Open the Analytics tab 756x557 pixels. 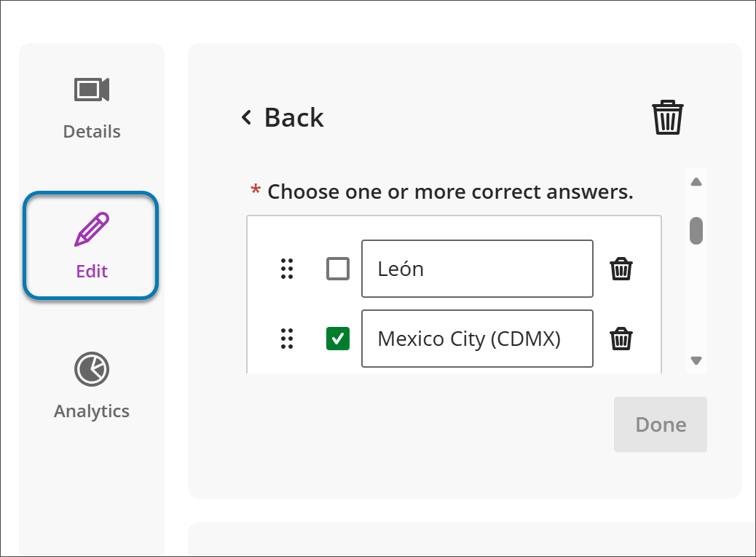92,387
